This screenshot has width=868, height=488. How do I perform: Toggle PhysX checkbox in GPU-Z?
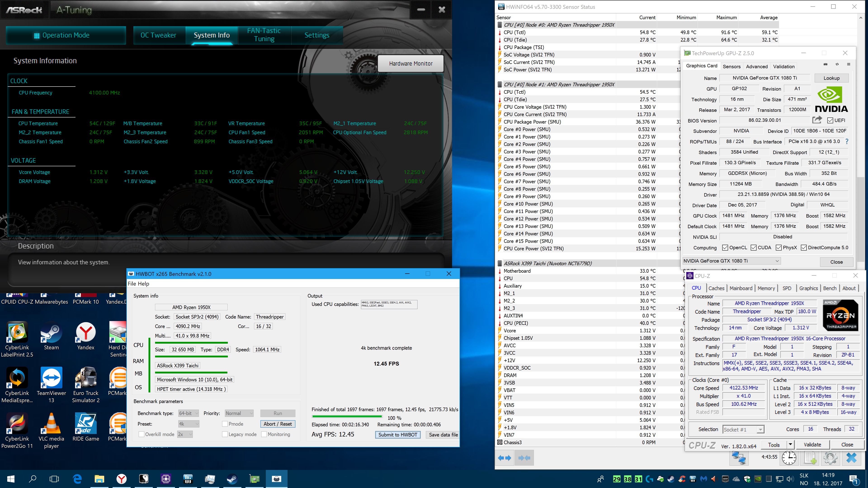(x=779, y=248)
